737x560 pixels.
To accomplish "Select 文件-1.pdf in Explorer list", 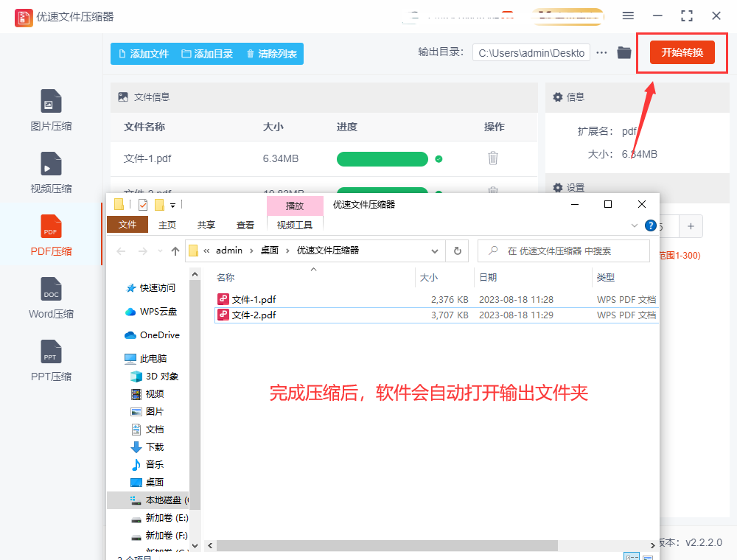I will (436, 299).
